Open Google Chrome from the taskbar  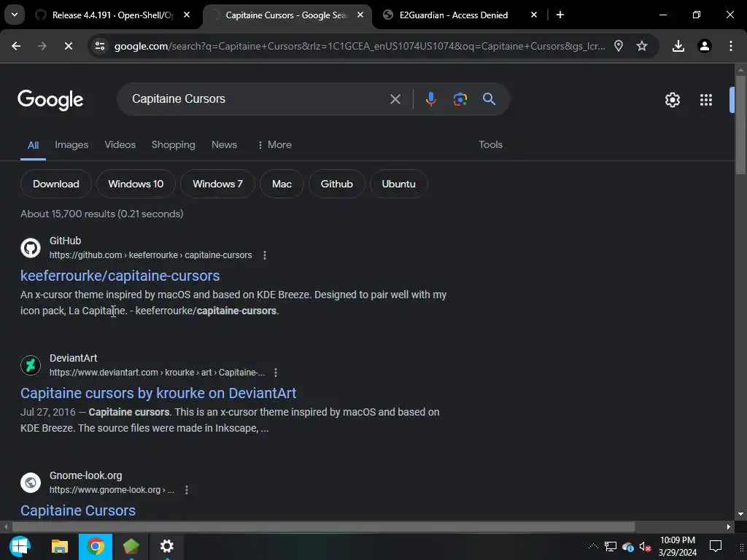click(x=96, y=546)
